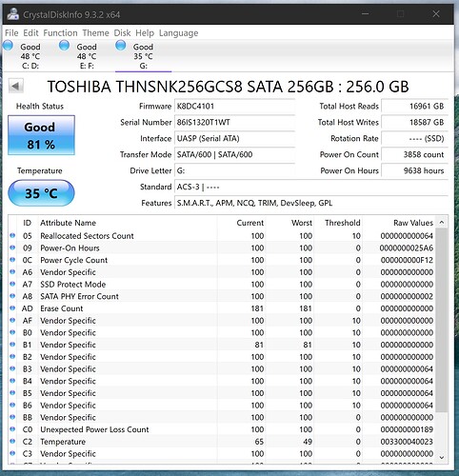Click the Power On Count value 3858 count
The image size is (459, 476).
click(x=414, y=154)
